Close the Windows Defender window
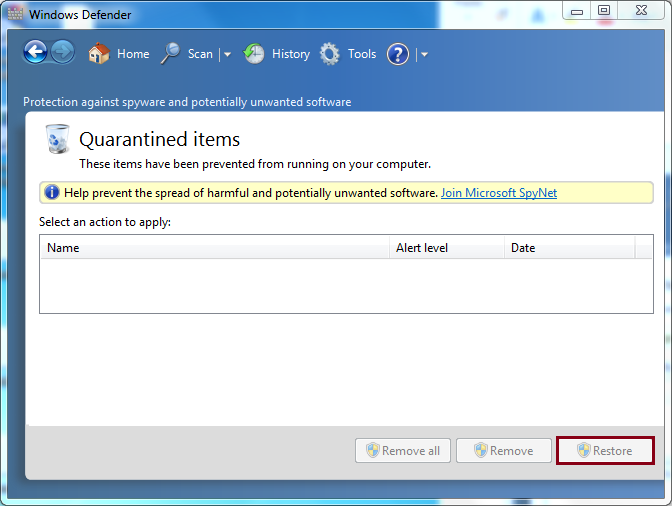Image resolution: width=672 pixels, height=506 pixels. coord(641,11)
